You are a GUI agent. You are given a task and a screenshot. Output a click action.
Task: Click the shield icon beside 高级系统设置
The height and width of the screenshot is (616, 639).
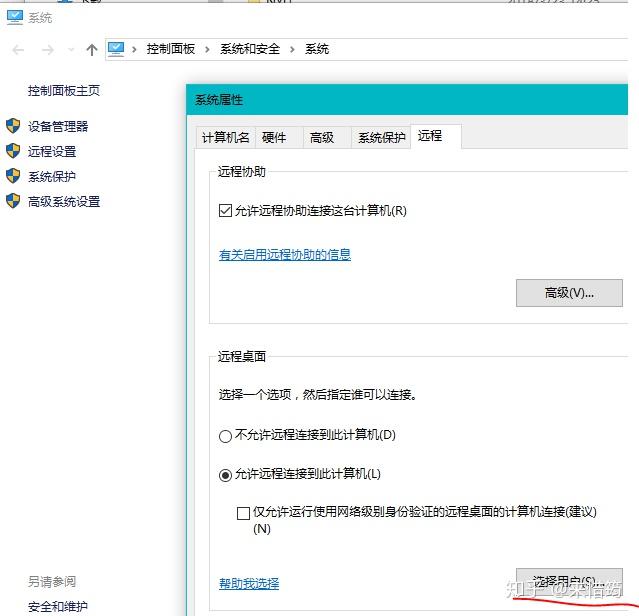(x=13, y=201)
